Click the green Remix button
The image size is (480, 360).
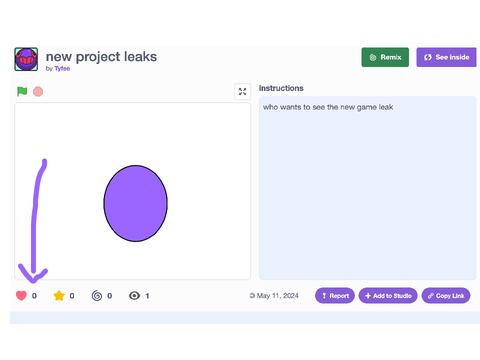tap(385, 57)
